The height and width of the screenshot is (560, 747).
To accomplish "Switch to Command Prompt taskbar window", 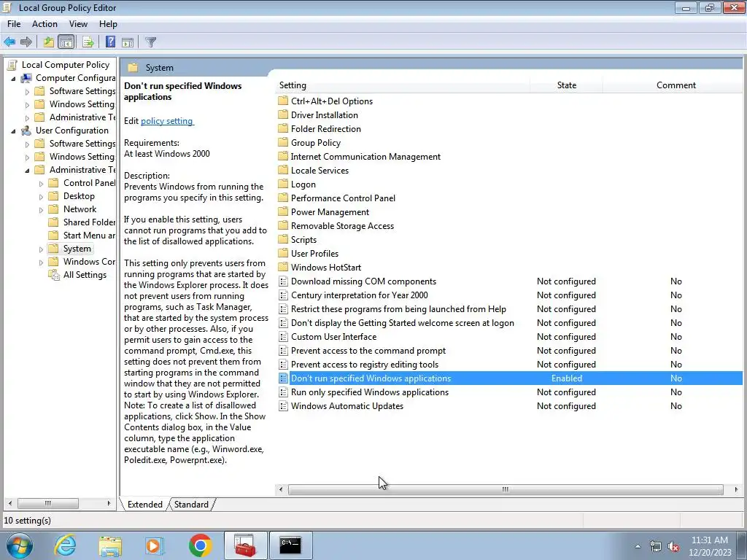I will (x=290, y=545).
